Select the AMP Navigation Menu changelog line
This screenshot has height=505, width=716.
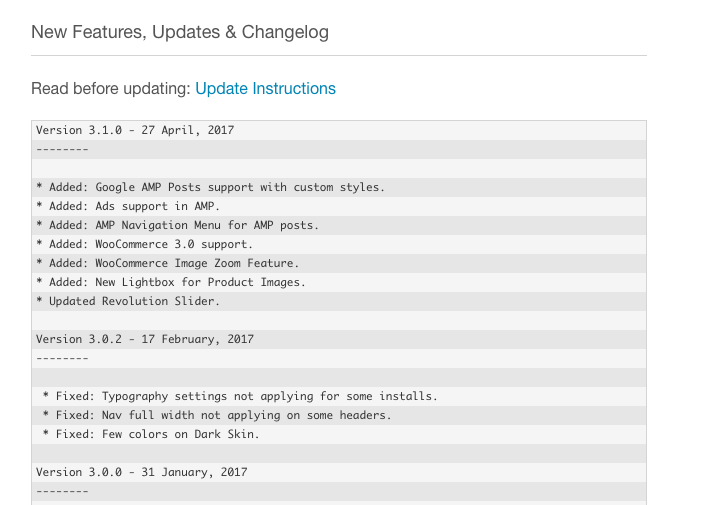pos(178,225)
